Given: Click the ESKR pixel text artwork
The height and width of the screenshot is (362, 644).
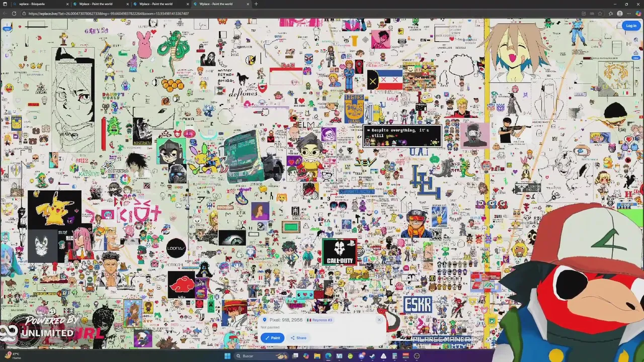Looking at the screenshot, I should pos(418,305).
